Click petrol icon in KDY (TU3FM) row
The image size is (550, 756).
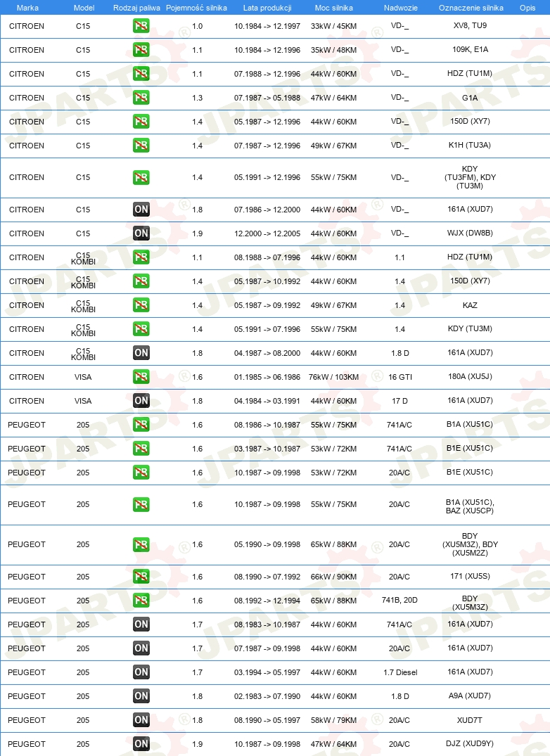141,177
